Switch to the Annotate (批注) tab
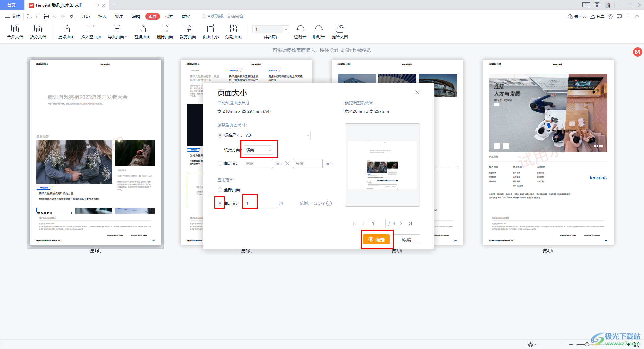The image size is (644, 349). pyautogui.click(x=119, y=16)
